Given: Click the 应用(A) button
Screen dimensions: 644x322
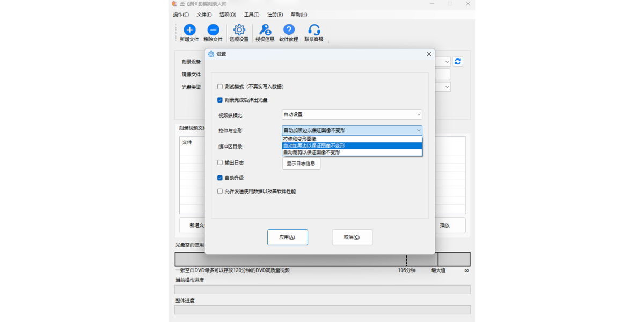Looking at the screenshot, I should pyautogui.click(x=288, y=237).
